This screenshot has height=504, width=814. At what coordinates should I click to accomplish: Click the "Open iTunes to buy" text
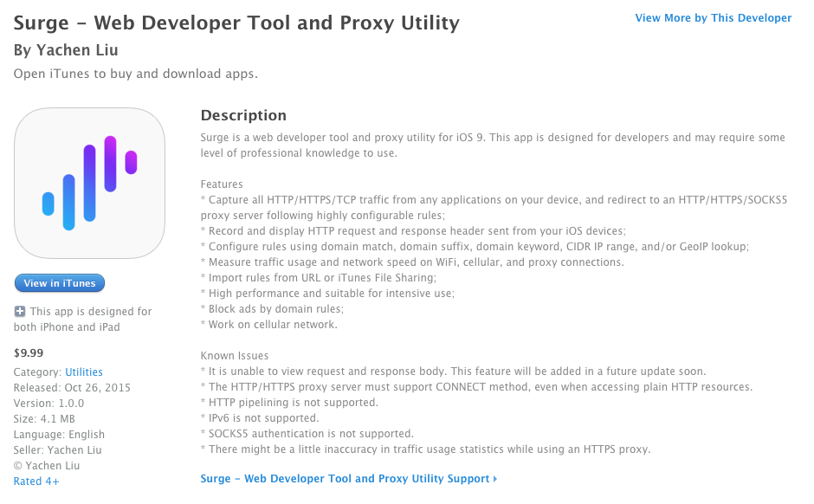135,74
